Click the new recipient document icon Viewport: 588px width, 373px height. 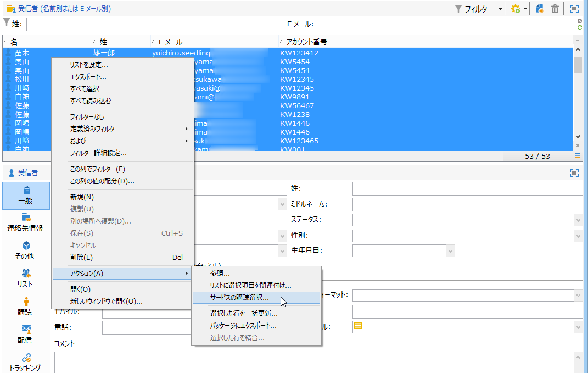coord(540,9)
